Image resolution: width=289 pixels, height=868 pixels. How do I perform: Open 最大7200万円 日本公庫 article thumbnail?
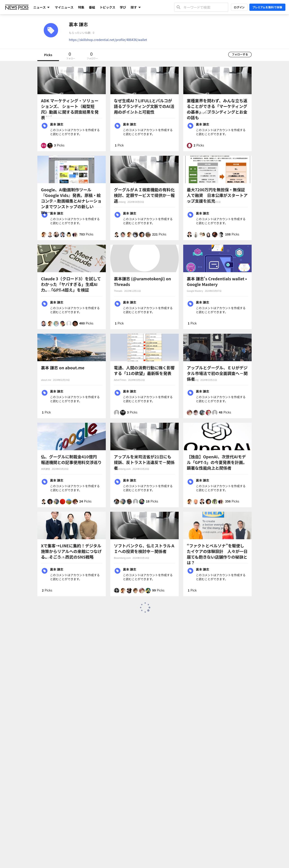pyautogui.click(x=217, y=169)
